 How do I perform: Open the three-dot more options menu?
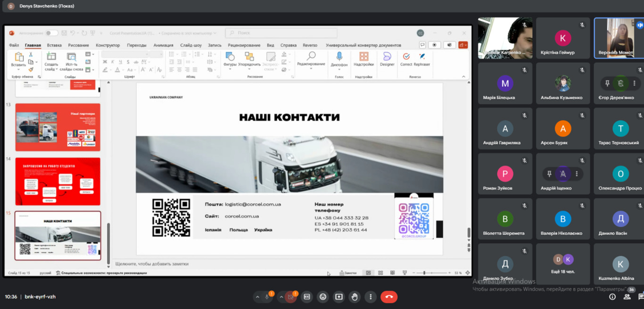coord(371,297)
